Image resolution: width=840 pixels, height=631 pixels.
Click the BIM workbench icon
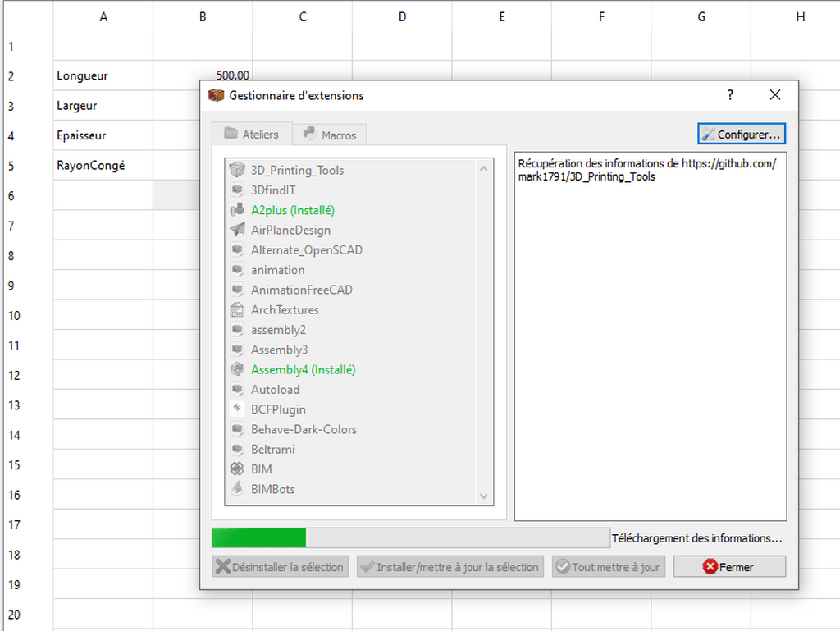point(237,469)
